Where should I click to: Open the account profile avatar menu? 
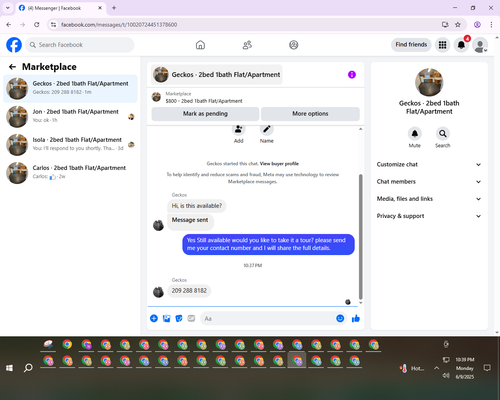[x=480, y=45]
